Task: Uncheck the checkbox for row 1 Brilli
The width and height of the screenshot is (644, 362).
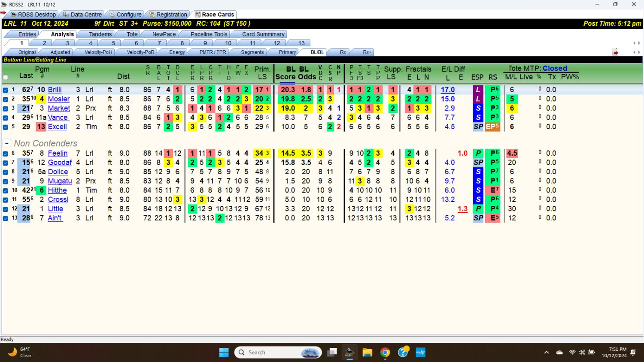Action: point(6,90)
